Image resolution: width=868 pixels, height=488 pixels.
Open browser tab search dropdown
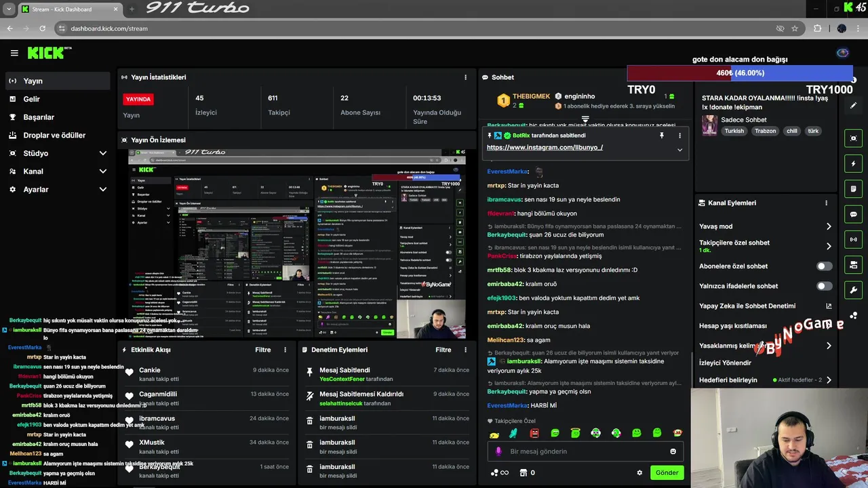9,9
